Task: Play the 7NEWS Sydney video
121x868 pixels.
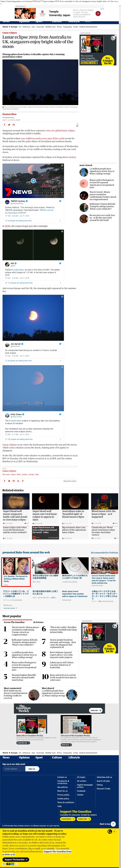Action: [x=33, y=181]
